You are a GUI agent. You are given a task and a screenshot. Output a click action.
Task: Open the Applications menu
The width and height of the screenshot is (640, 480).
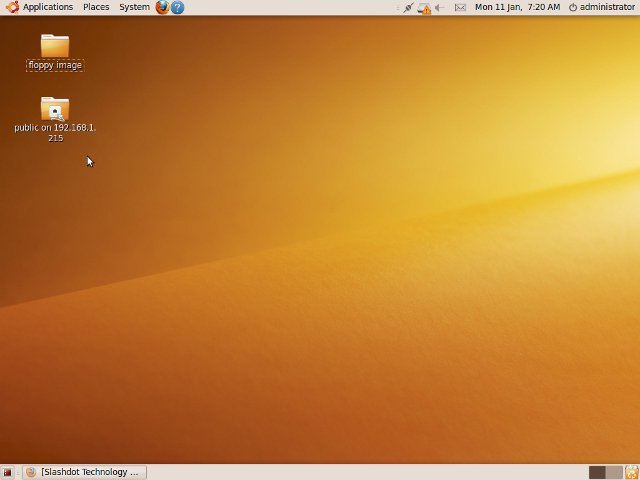(x=47, y=7)
